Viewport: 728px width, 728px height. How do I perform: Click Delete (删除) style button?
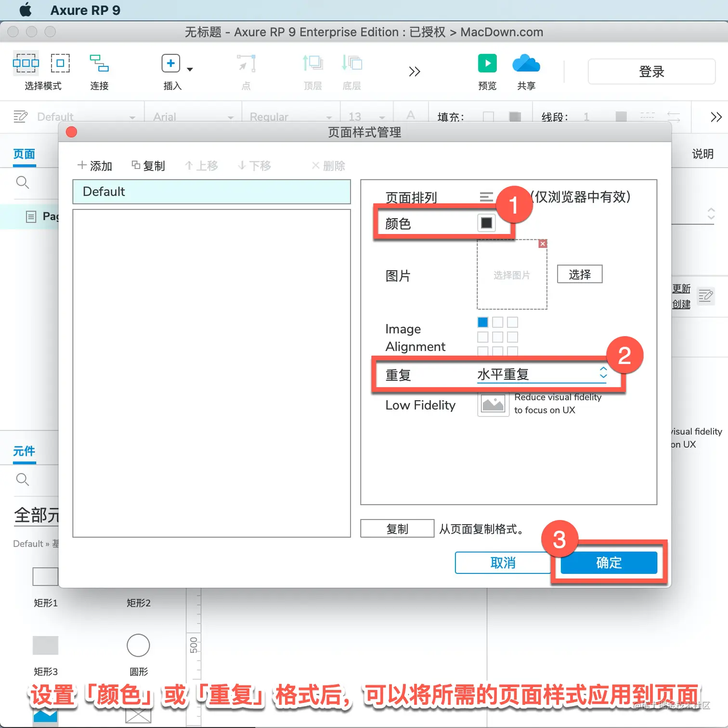pos(328,166)
